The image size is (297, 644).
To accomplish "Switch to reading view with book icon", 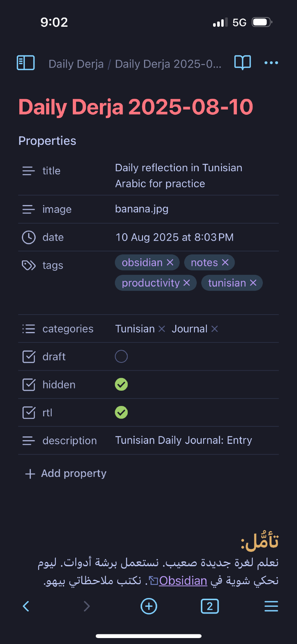I will pyautogui.click(x=242, y=63).
